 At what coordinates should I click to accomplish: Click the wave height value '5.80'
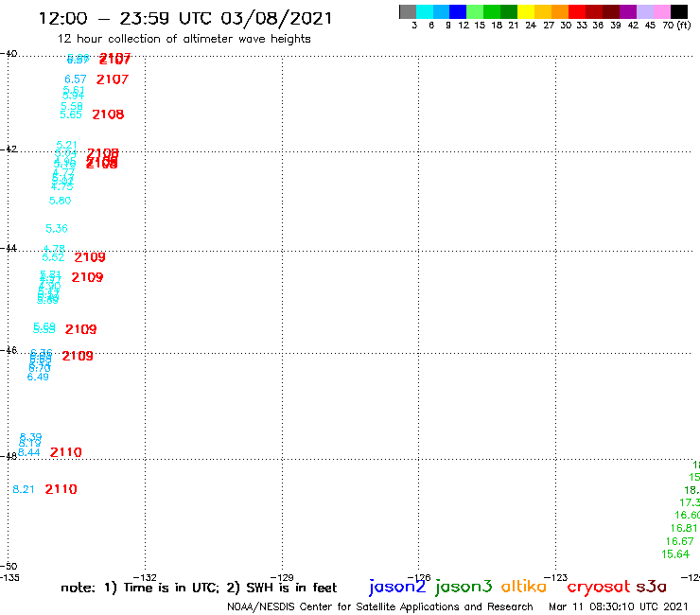click(x=60, y=201)
